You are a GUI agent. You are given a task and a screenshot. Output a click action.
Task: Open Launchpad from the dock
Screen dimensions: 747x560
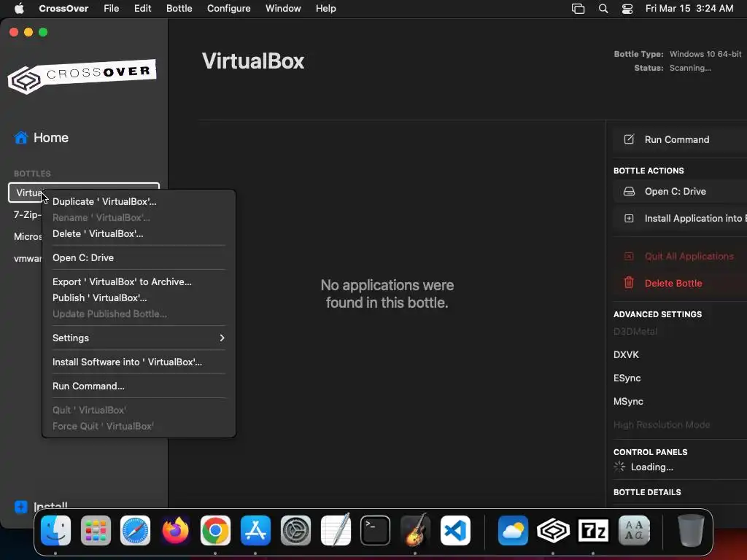click(x=96, y=531)
